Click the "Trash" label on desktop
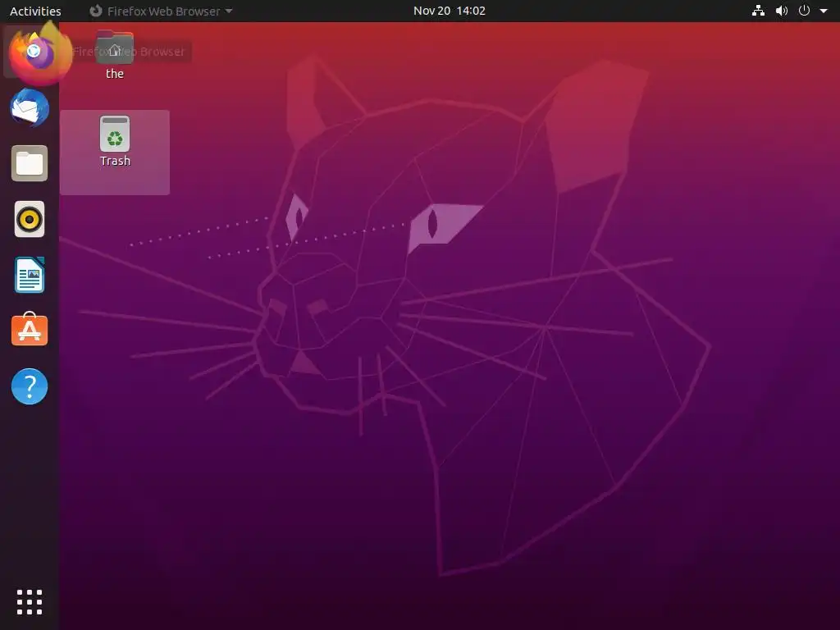 pyautogui.click(x=115, y=161)
